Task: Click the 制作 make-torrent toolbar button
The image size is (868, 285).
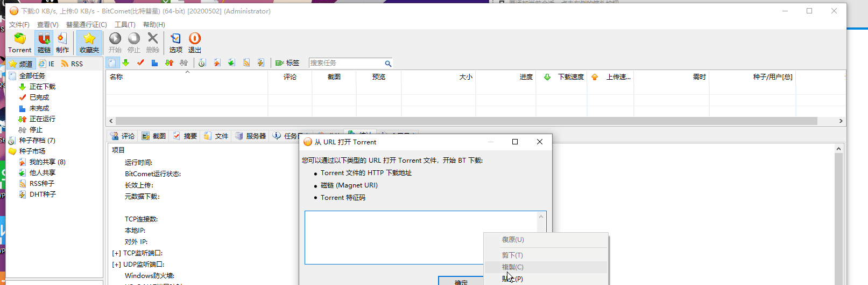Action: [x=62, y=43]
